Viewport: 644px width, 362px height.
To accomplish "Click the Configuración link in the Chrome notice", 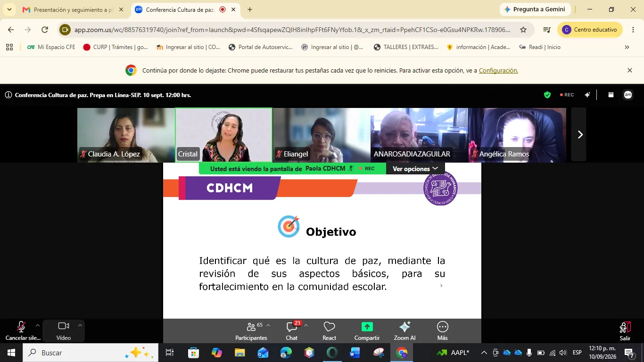I will tap(498, 70).
